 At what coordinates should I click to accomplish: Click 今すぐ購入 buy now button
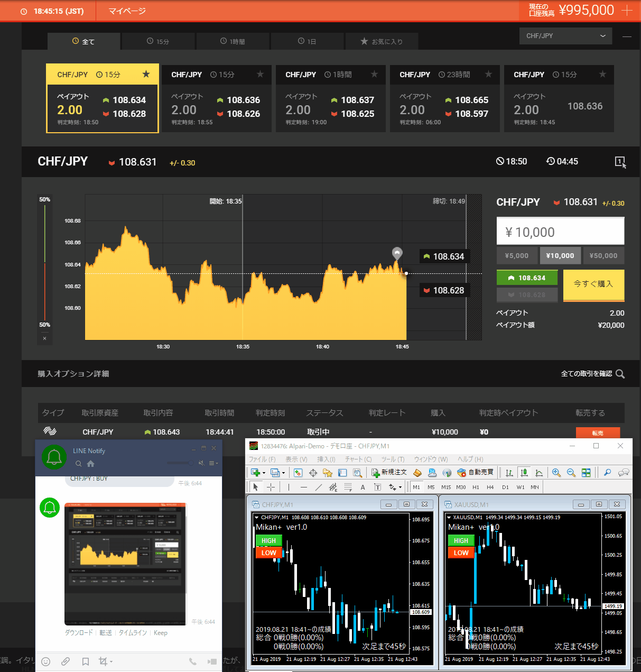pos(593,284)
